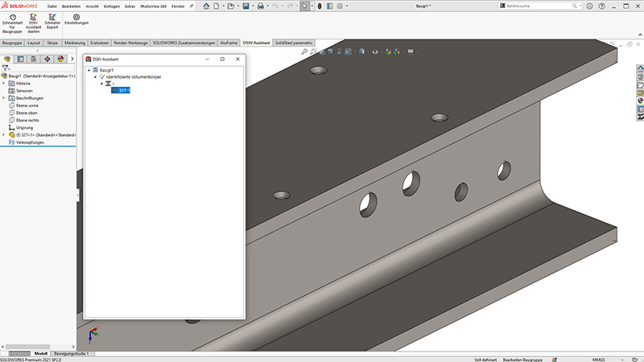Click the home icon in top toolbar
Image resolution: width=644 pixels, height=362 pixels.
pos(206,6)
